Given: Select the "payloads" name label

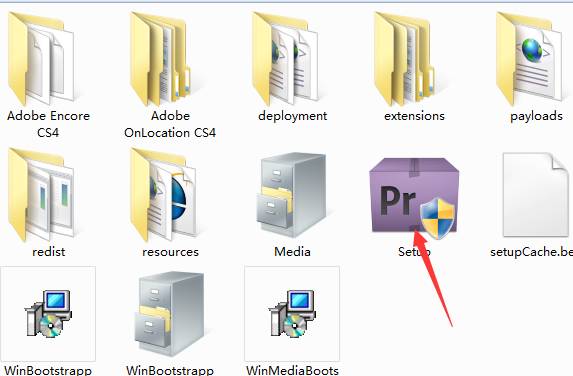Looking at the screenshot, I should [x=536, y=116].
